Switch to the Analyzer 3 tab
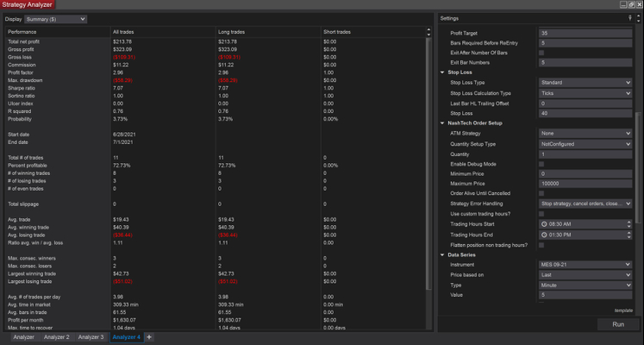Viewport: 644px width, 345px height. (90, 337)
